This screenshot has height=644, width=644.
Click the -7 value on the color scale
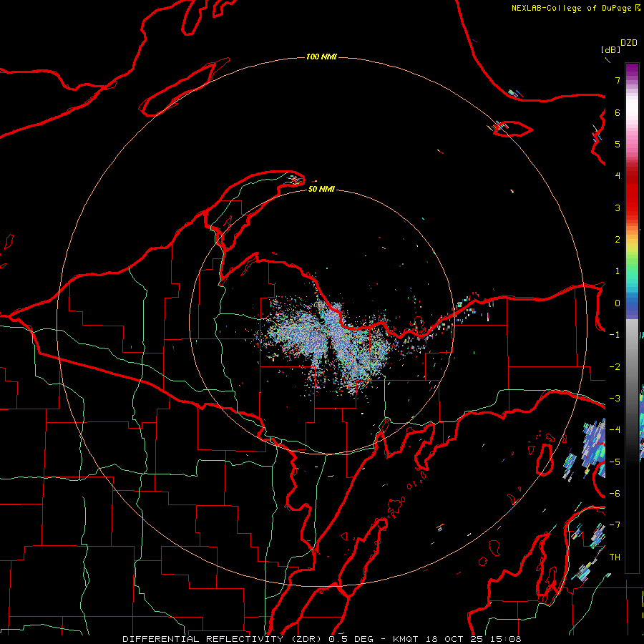615,525
